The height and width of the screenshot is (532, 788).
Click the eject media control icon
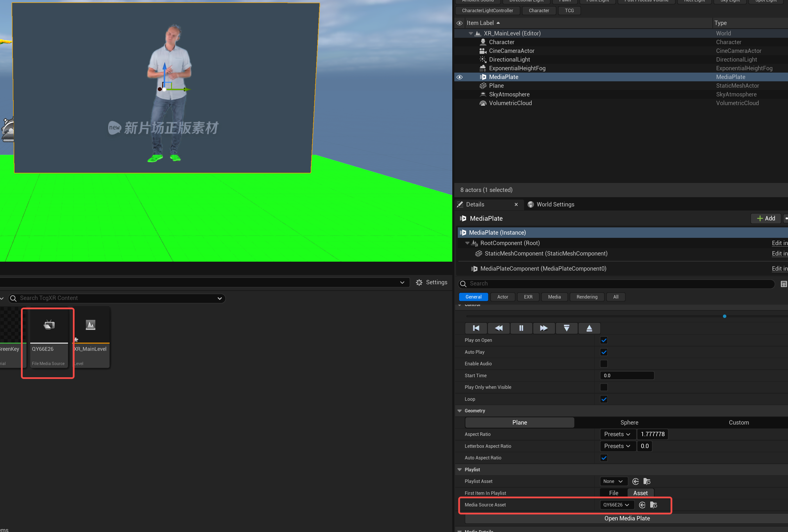pos(589,328)
